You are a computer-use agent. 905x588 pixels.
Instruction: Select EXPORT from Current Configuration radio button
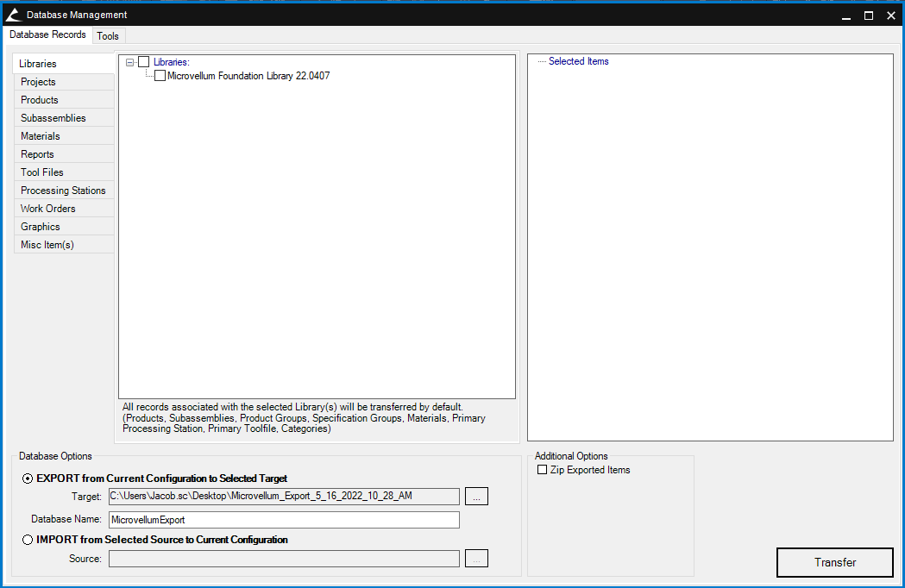28,479
